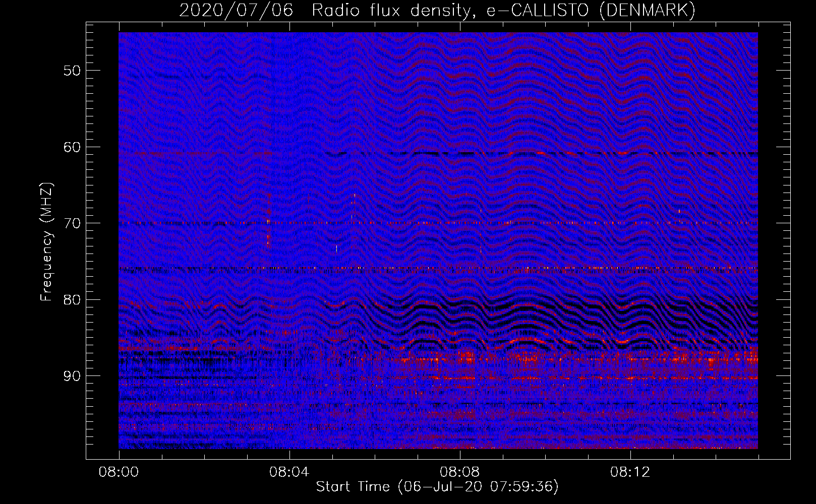Click the 08:12 time tick label
Image resolution: width=816 pixels, height=504 pixels.
click(630, 472)
